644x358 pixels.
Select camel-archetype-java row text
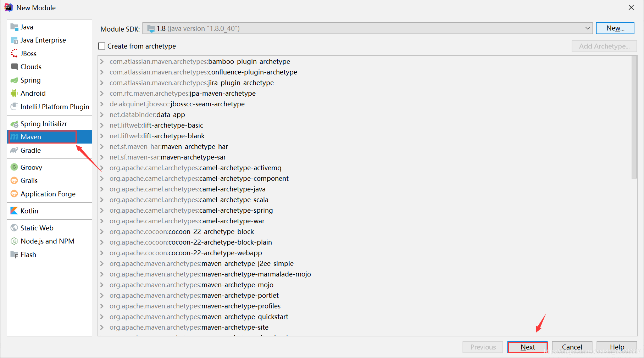pyautogui.click(x=188, y=189)
